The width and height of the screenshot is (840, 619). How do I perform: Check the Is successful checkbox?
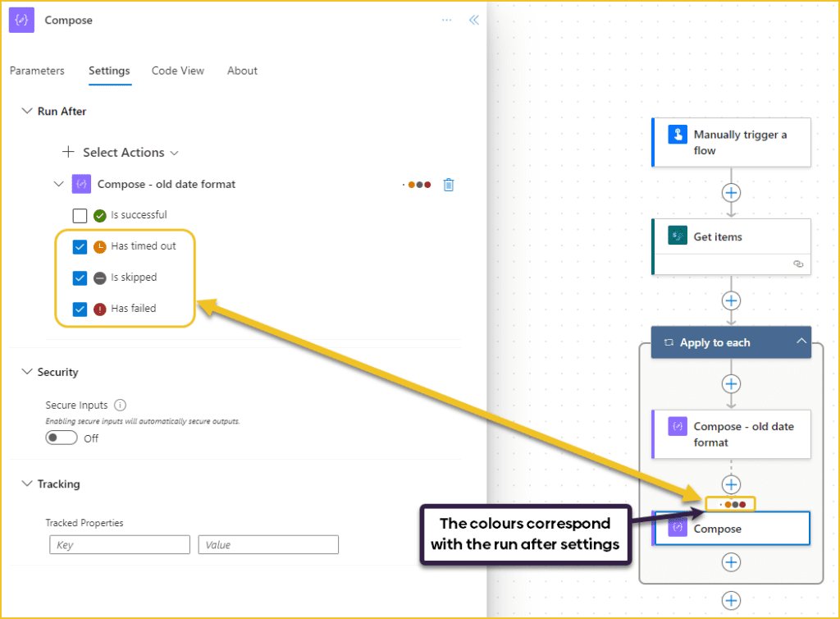click(x=80, y=215)
